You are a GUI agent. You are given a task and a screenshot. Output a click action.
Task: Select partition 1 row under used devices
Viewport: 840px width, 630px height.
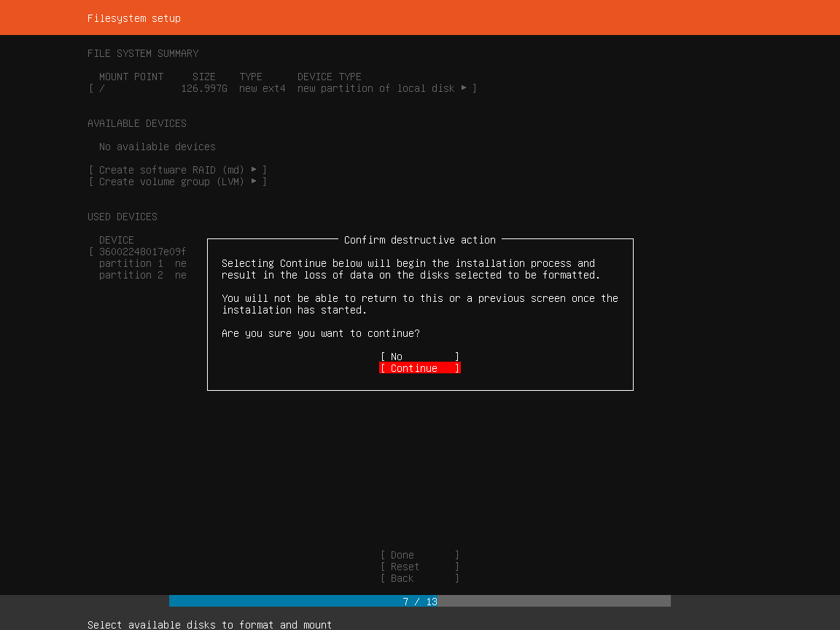click(x=142, y=263)
